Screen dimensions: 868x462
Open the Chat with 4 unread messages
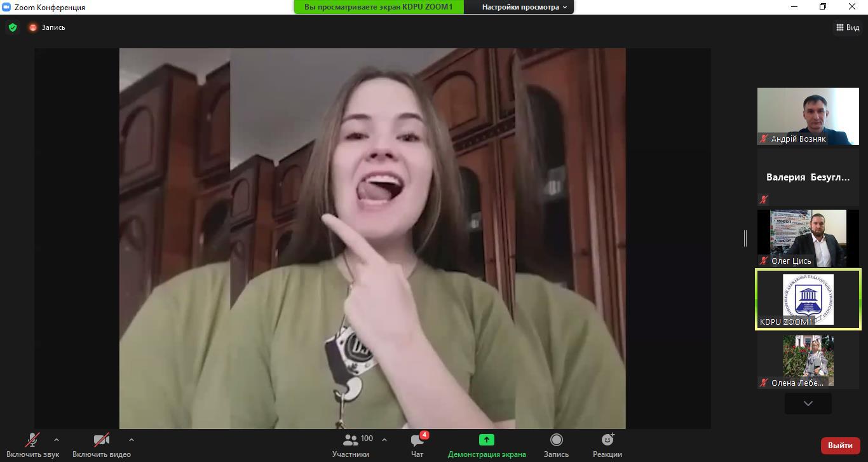click(417, 440)
